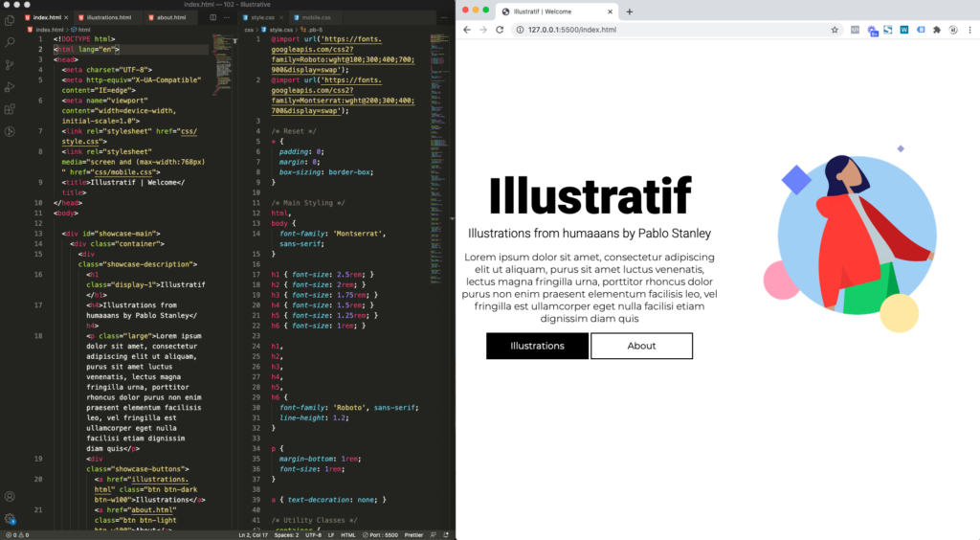The height and width of the screenshot is (540, 980).
Task: Click the feedback icon in status bar
Action: tap(434, 535)
